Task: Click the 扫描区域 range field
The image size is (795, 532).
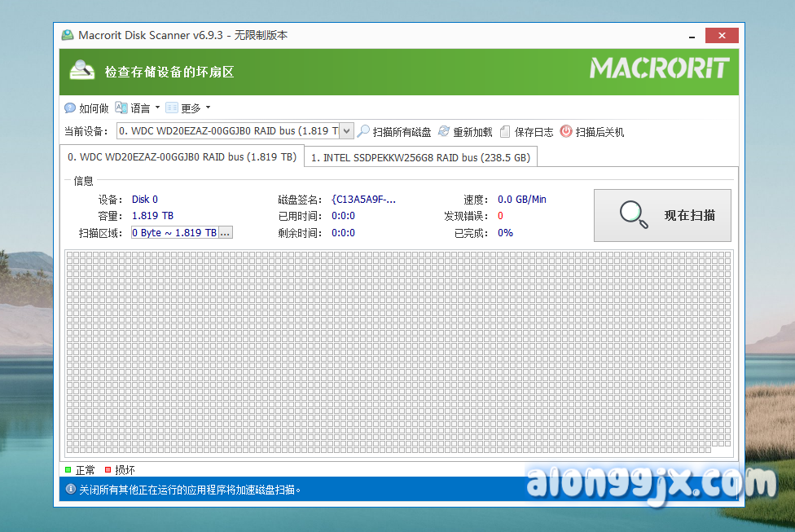Action: click(x=174, y=232)
